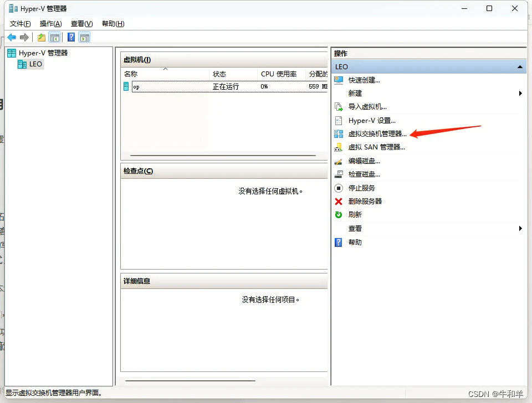Image resolution: width=532 pixels, height=403 pixels.
Task: Select the op virtual machine name
Action: pos(136,87)
